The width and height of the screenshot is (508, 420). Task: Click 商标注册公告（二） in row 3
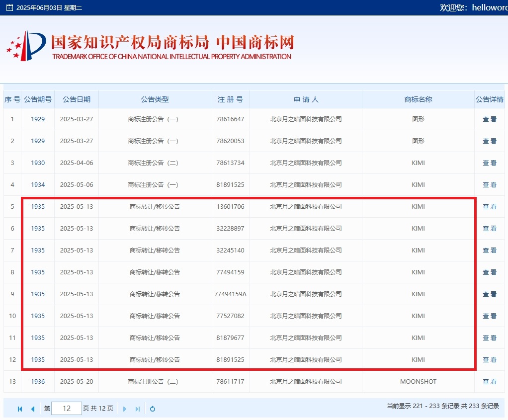153,163
